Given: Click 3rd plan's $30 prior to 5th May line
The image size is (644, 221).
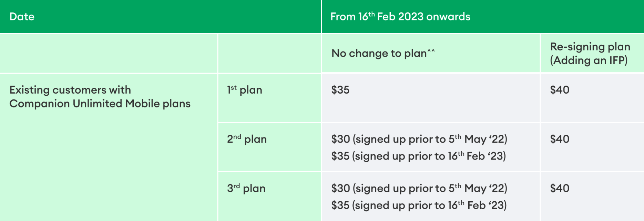Looking at the screenshot, I should (x=419, y=189).
